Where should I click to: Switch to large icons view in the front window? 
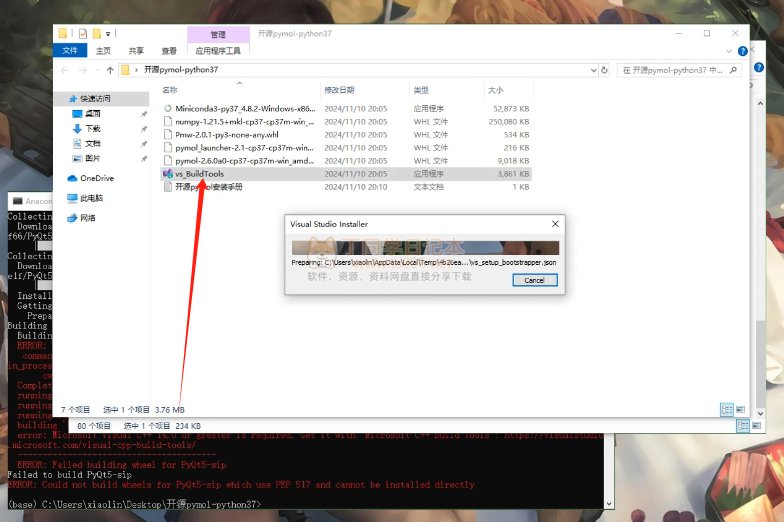point(740,410)
